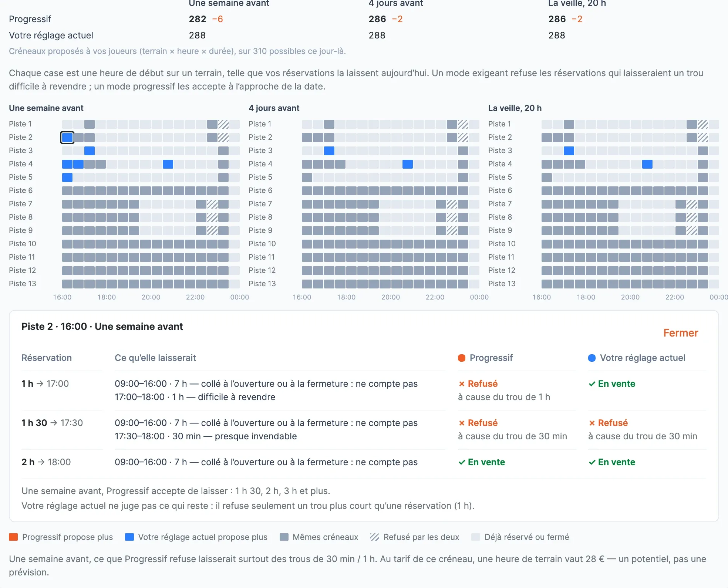This screenshot has height=588, width=728.
Task: Open blue Piste 4 20:30 cell in La veille grid
Action: click(647, 164)
